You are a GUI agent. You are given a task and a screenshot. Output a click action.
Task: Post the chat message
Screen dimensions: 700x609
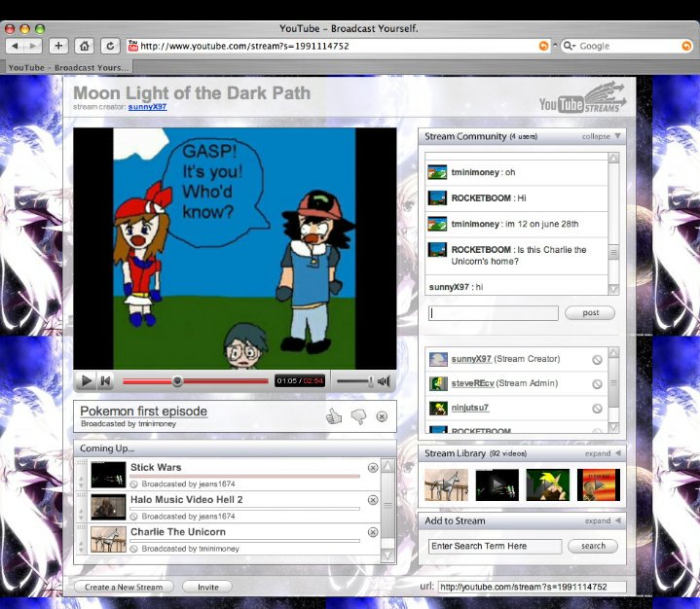click(590, 312)
